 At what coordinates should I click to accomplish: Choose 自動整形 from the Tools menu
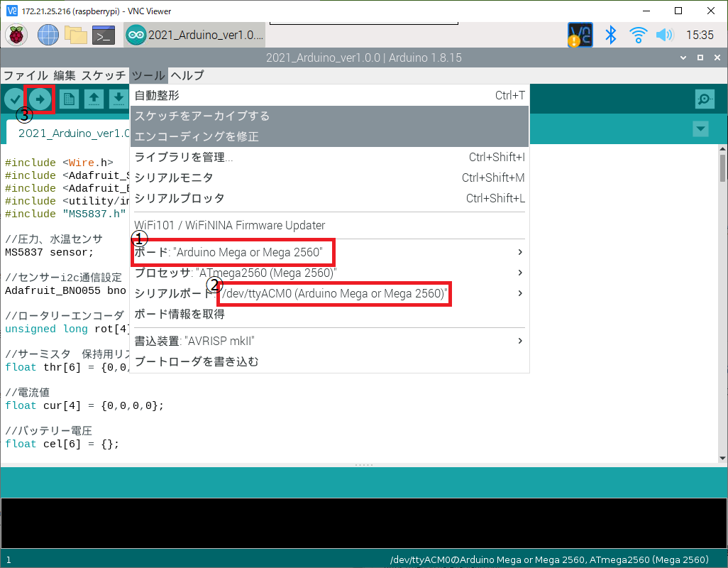click(x=330, y=95)
